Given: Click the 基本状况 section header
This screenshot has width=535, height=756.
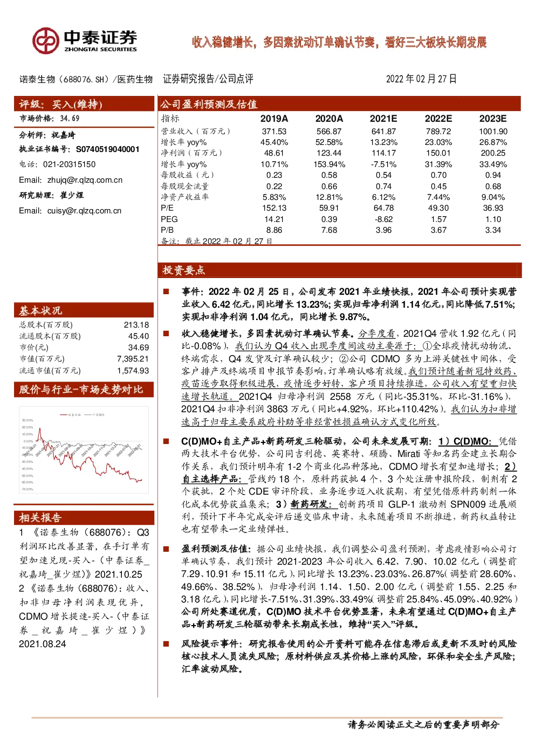Looking at the screenshot, I should point(84,310).
